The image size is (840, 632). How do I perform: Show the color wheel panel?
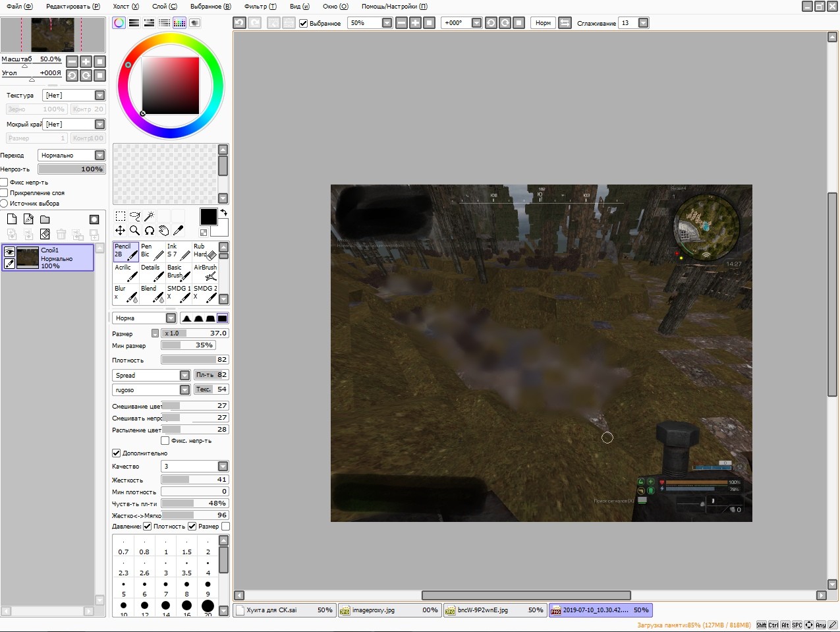pyautogui.click(x=119, y=22)
